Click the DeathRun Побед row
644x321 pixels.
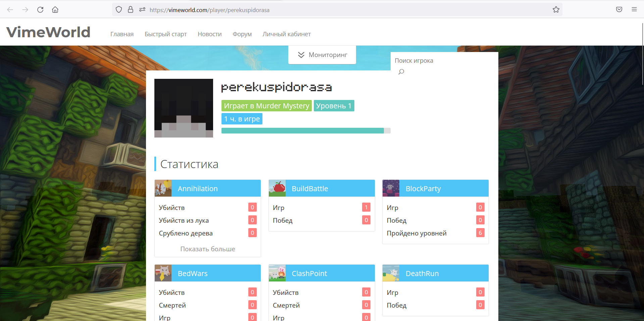pyautogui.click(x=436, y=305)
